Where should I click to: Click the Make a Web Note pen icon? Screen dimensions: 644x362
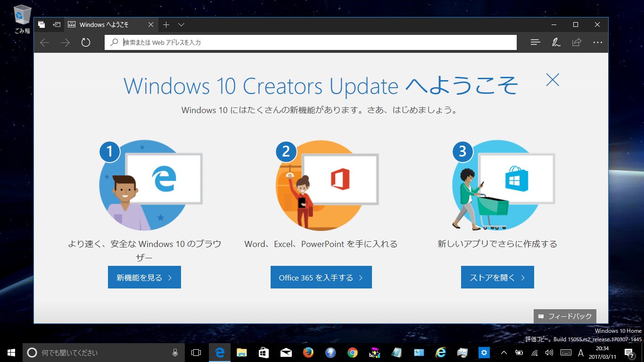coord(556,42)
